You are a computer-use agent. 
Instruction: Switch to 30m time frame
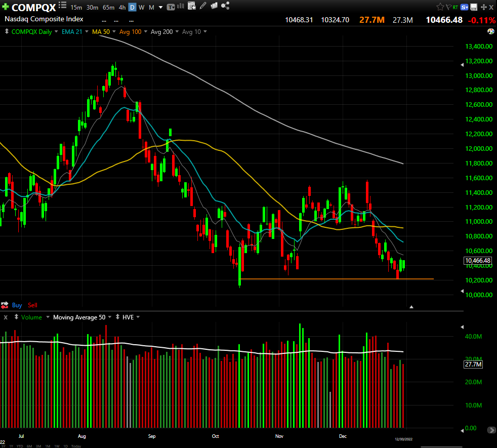pos(92,7)
